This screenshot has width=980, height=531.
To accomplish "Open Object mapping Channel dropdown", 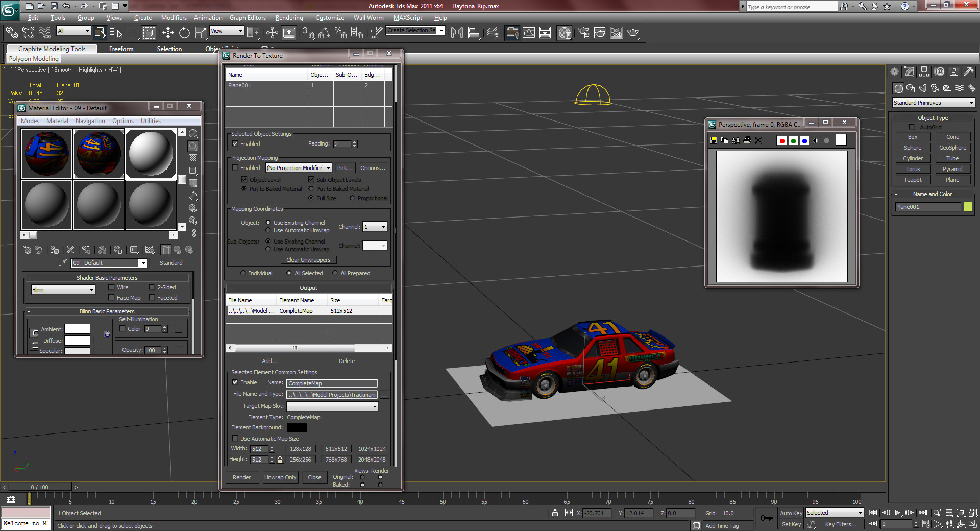I will click(x=375, y=227).
